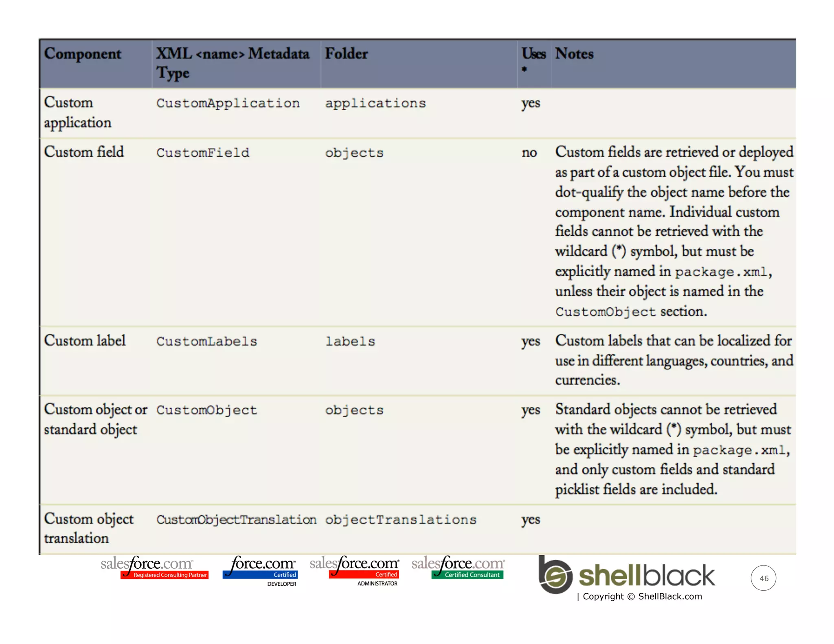Click the page number 46 circle
The height and width of the screenshot is (644, 834).
tap(763, 578)
